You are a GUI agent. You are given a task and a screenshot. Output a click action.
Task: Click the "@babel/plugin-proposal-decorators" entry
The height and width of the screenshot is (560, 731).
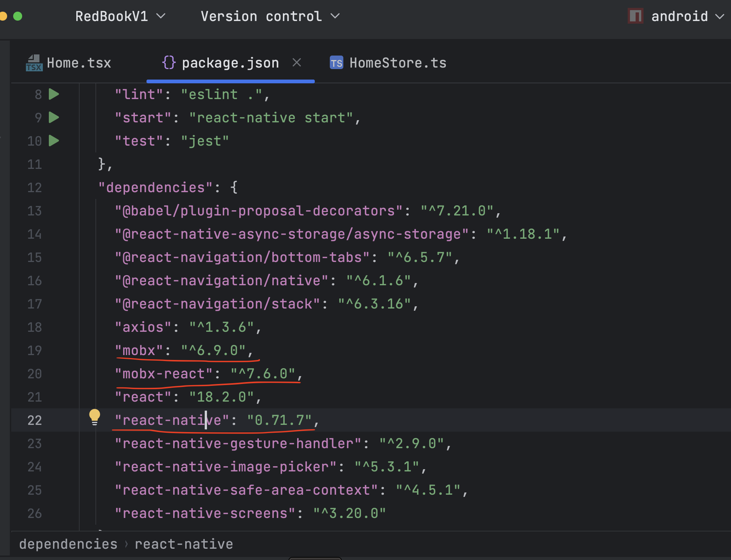pyautogui.click(x=259, y=211)
